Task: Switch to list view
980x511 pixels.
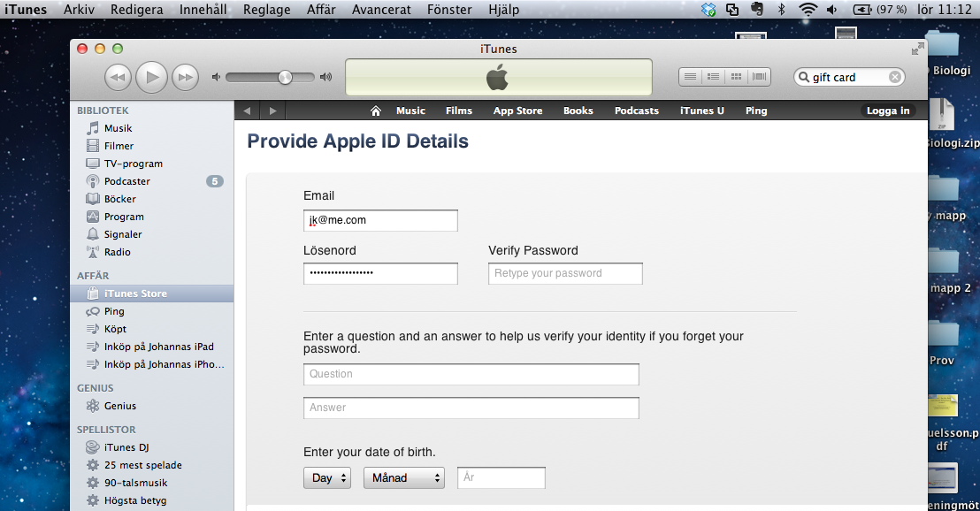Action: 690,77
